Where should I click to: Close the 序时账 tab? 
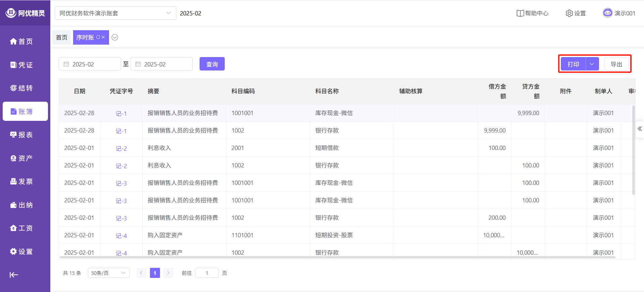pyautogui.click(x=103, y=37)
